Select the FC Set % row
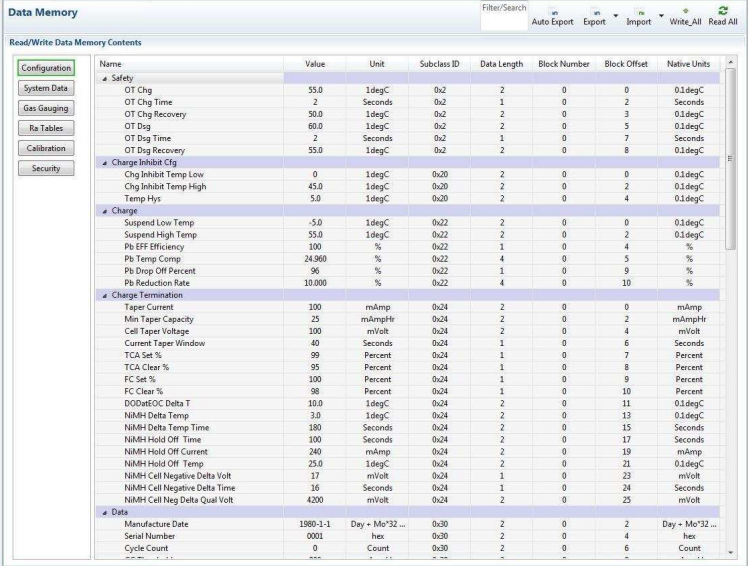 [407, 379]
